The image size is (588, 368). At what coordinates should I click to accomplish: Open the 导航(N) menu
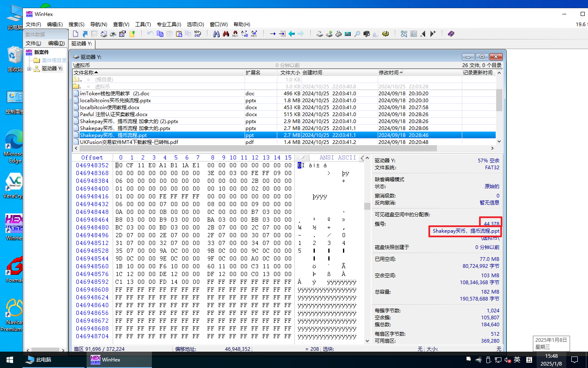(98, 25)
